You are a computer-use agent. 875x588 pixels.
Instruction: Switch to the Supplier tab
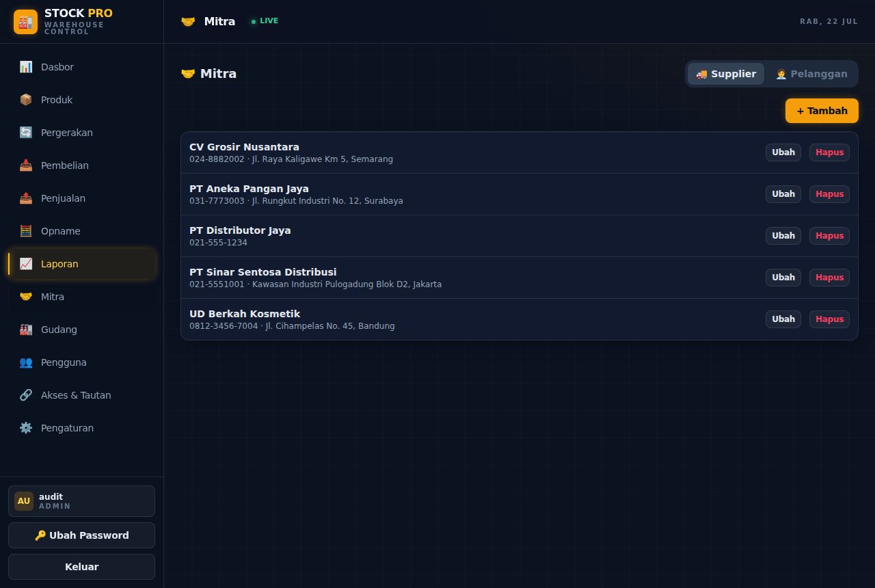click(x=726, y=74)
